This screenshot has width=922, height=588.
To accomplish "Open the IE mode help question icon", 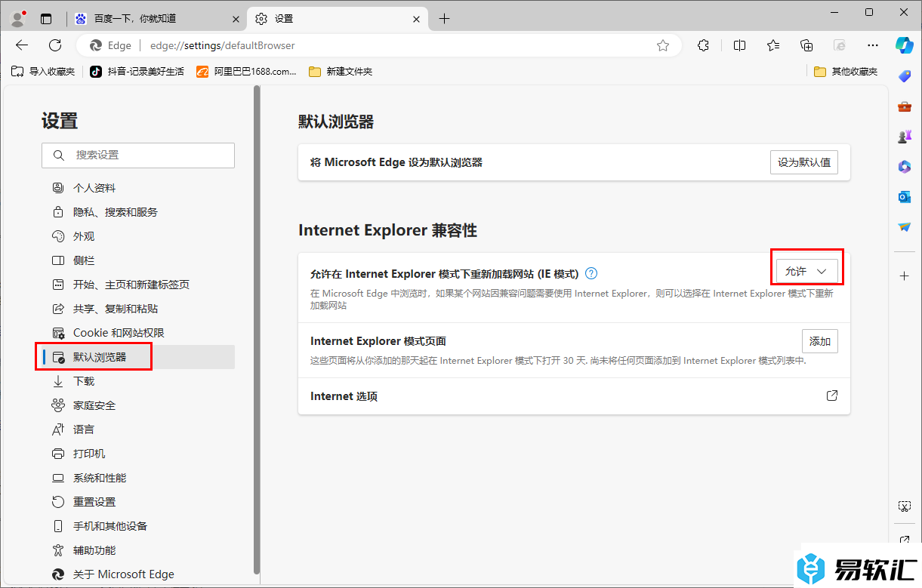I will [591, 273].
